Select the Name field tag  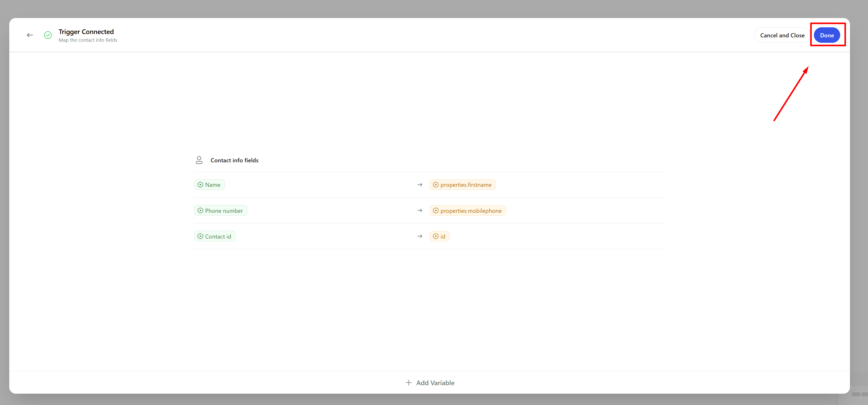tap(212, 185)
